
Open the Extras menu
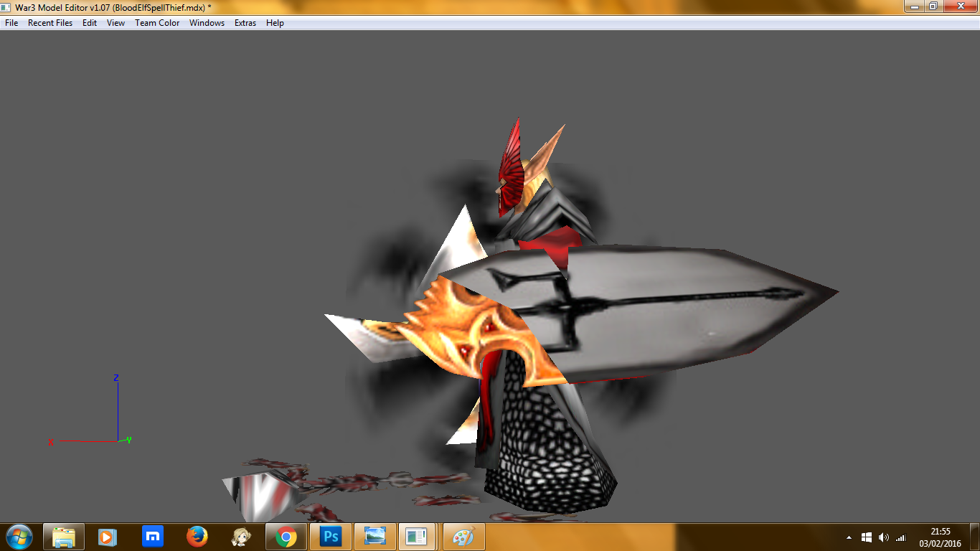pos(245,23)
